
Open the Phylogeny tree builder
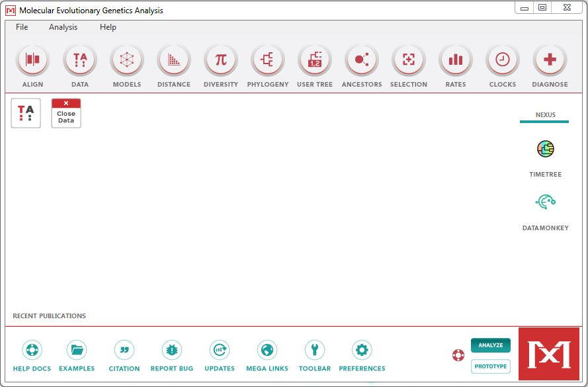pyautogui.click(x=268, y=61)
